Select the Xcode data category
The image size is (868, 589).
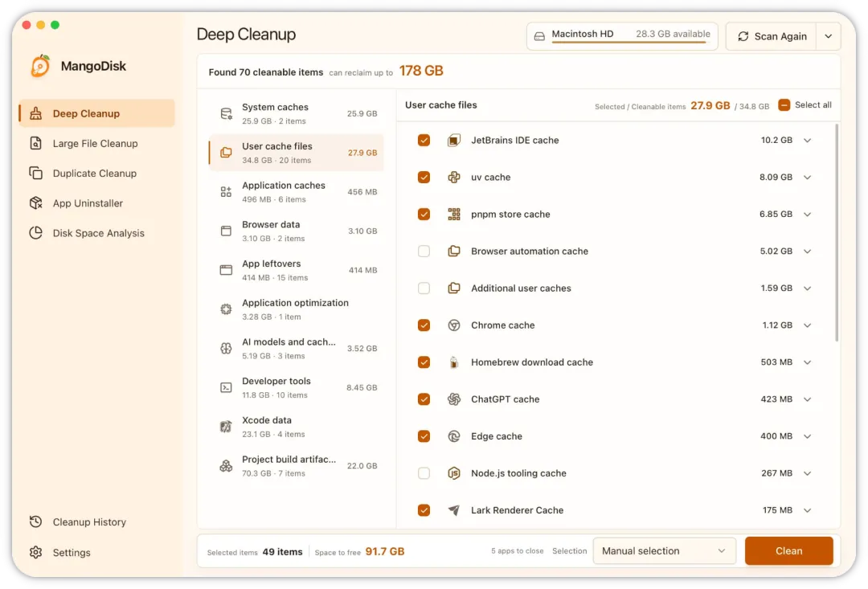[296, 427]
